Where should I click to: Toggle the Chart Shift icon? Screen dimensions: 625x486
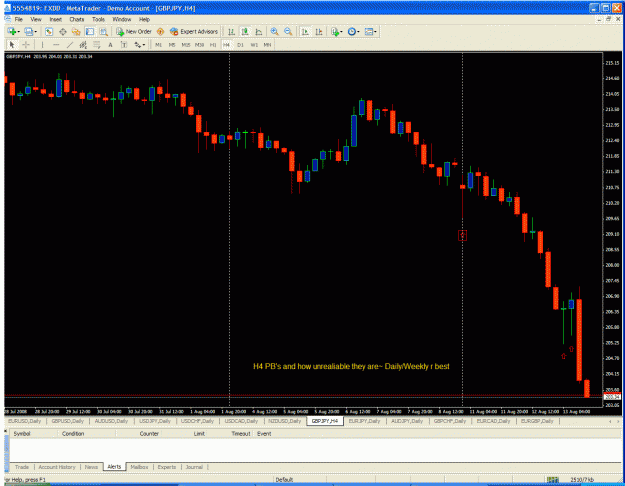(x=319, y=31)
